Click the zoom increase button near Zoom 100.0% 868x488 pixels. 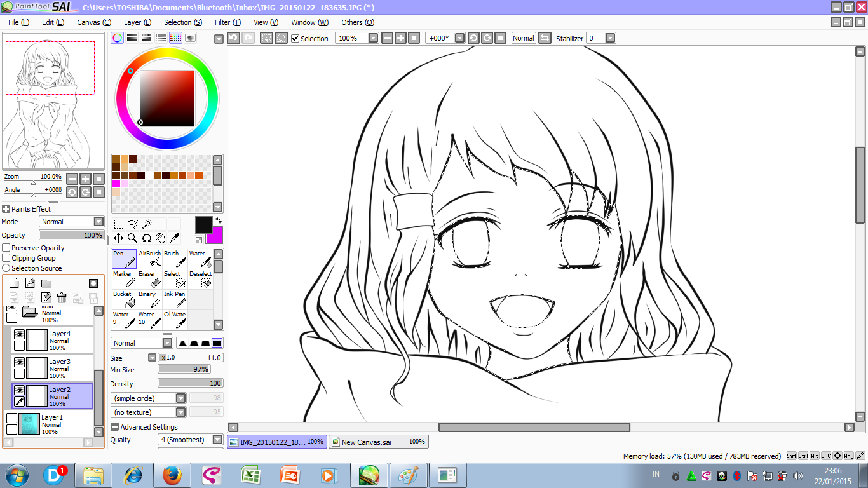(86, 179)
